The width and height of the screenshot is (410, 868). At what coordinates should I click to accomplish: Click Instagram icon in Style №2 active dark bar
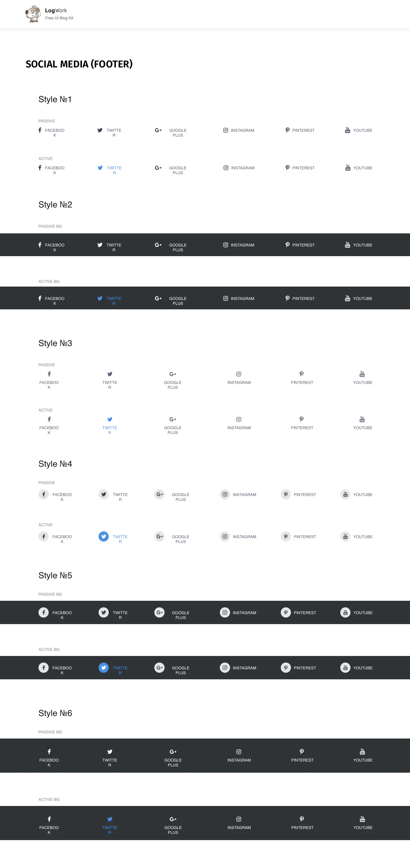point(225,298)
